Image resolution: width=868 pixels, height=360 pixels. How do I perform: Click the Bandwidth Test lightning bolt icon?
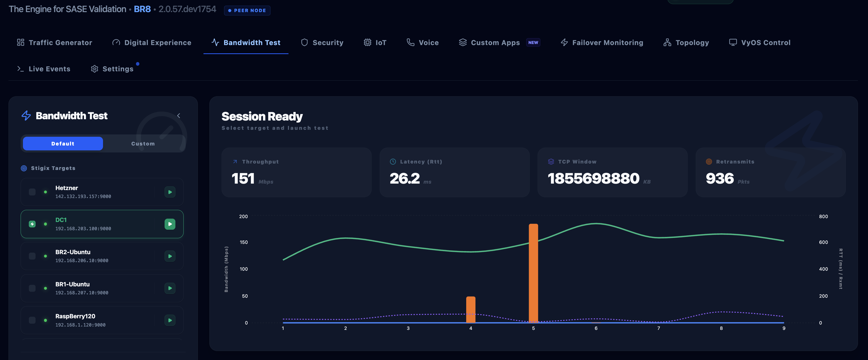click(26, 116)
